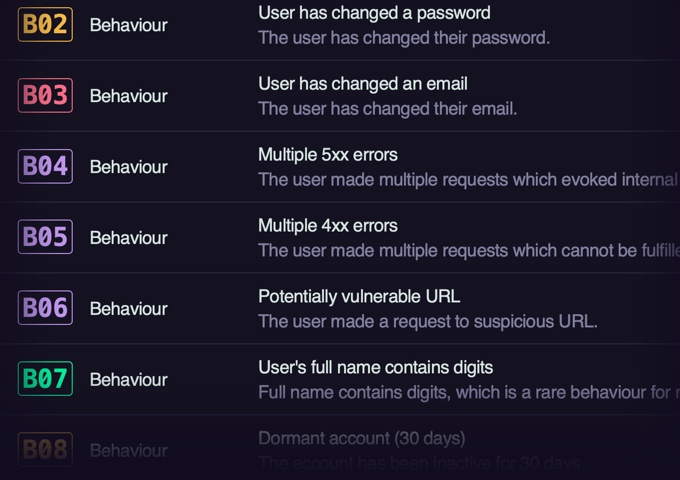Click 'The user has changed their password' description
The image size is (680, 480).
tap(403, 38)
